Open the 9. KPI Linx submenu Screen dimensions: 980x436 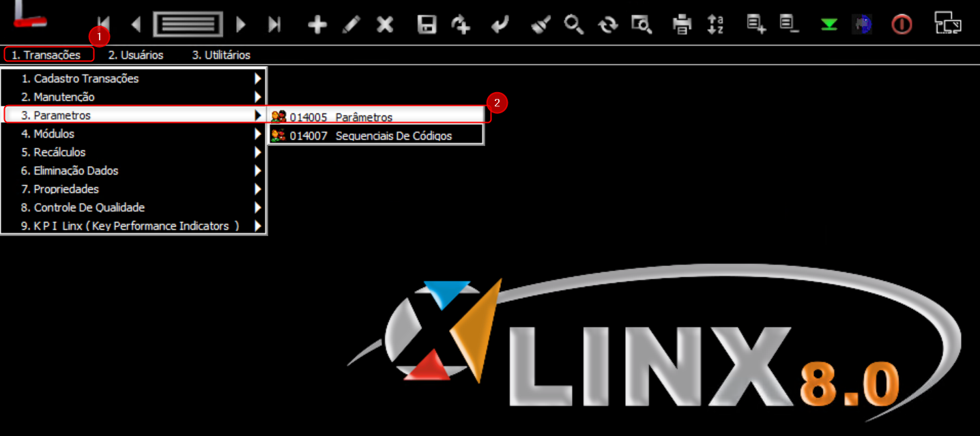[x=134, y=226]
